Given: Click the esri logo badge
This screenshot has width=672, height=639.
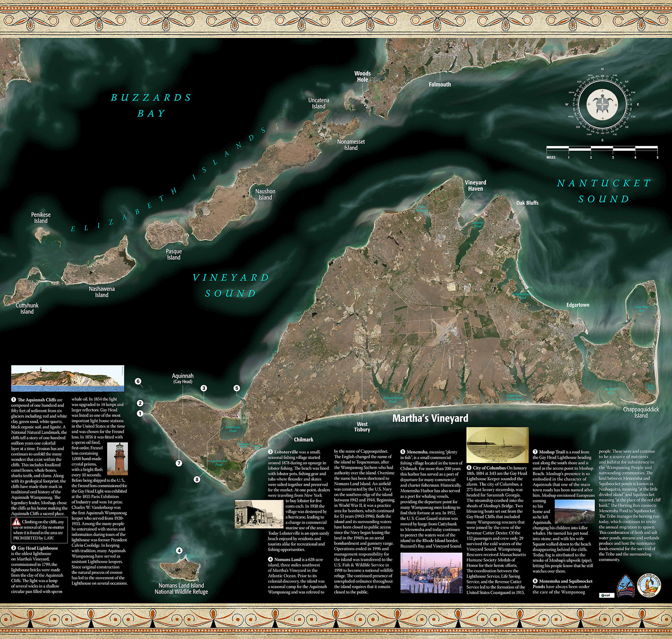Looking at the screenshot, I should coord(607,595).
